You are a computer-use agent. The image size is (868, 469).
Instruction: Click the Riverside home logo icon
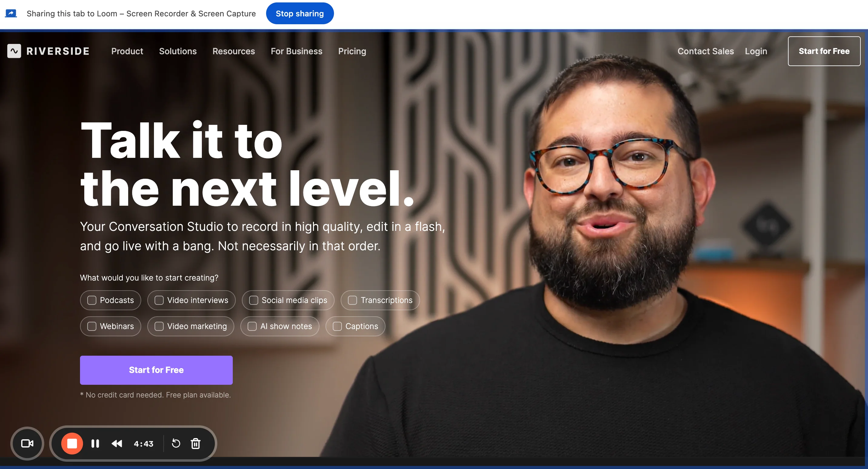tap(14, 51)
